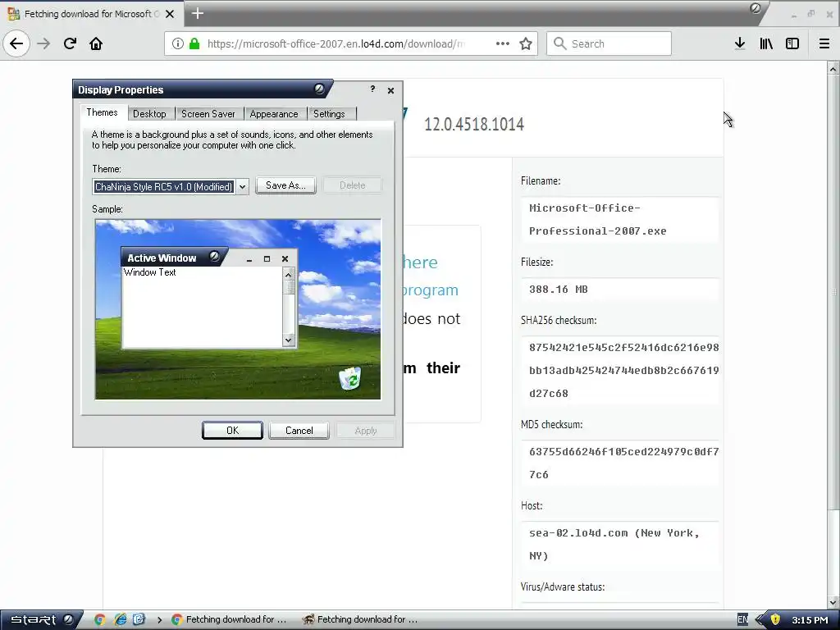This screenshot has height=630, width=840.
Task: Launch Internet Explorer from the quick launch bar
Action: tap(120, 620)
